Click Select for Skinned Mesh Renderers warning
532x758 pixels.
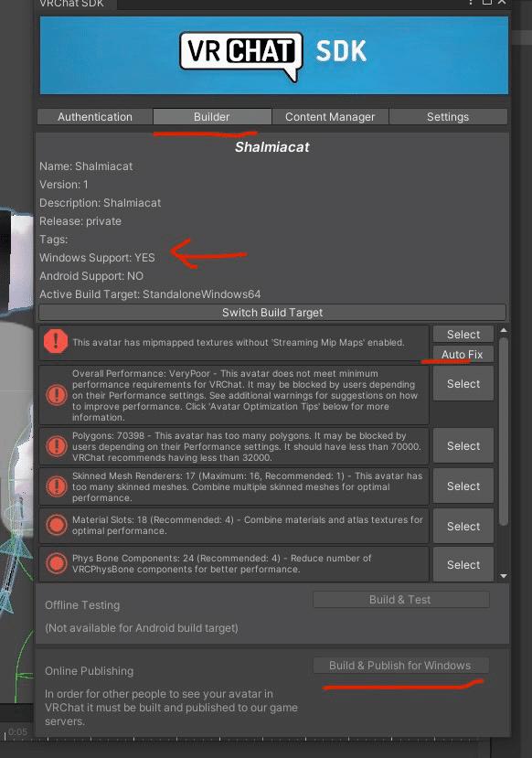(463, 486)
